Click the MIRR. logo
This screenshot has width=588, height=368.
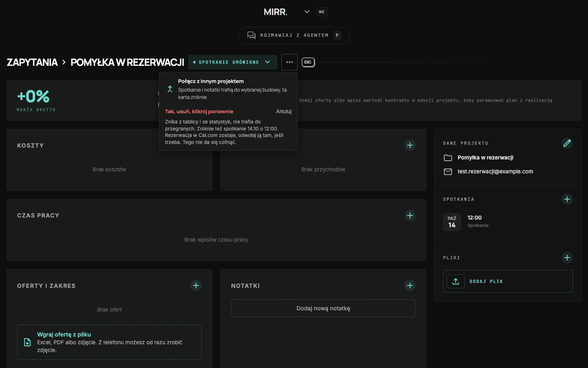pos(276,12)
